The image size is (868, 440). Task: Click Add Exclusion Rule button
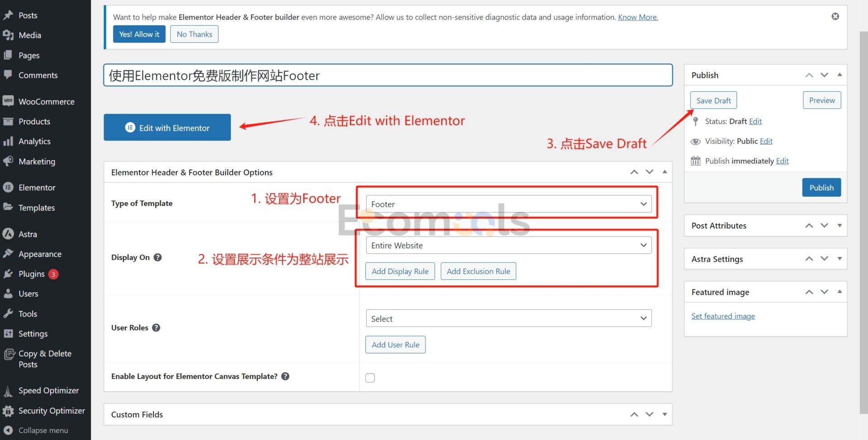[x=478, y=271]
